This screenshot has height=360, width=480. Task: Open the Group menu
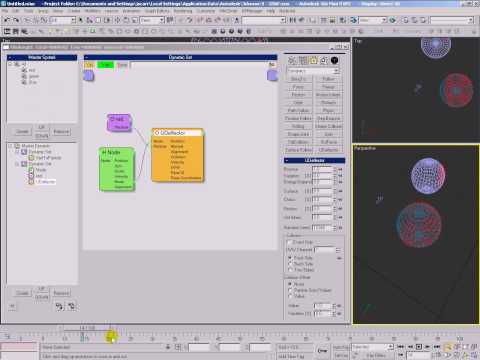pyautogui.click(x=43, y=11)
